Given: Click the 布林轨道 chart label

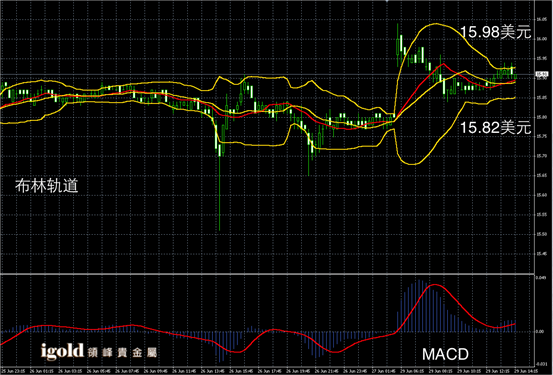Looking at the screenshot, I should coord(47,186).
